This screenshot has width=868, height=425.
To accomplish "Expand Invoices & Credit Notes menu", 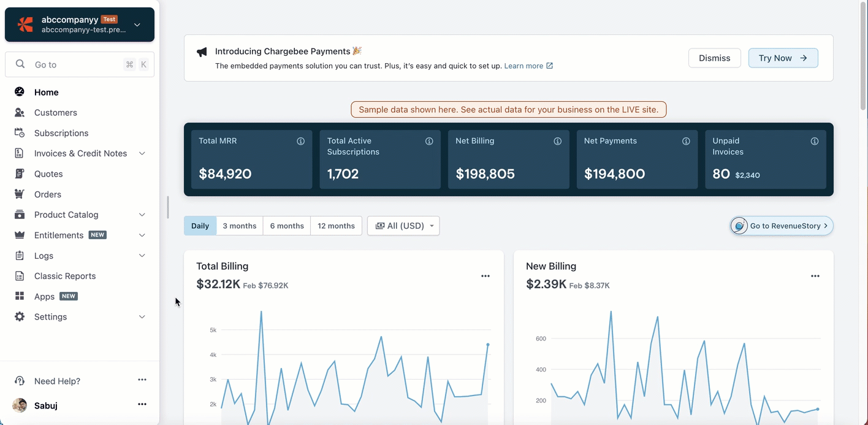I will [142, 153].
